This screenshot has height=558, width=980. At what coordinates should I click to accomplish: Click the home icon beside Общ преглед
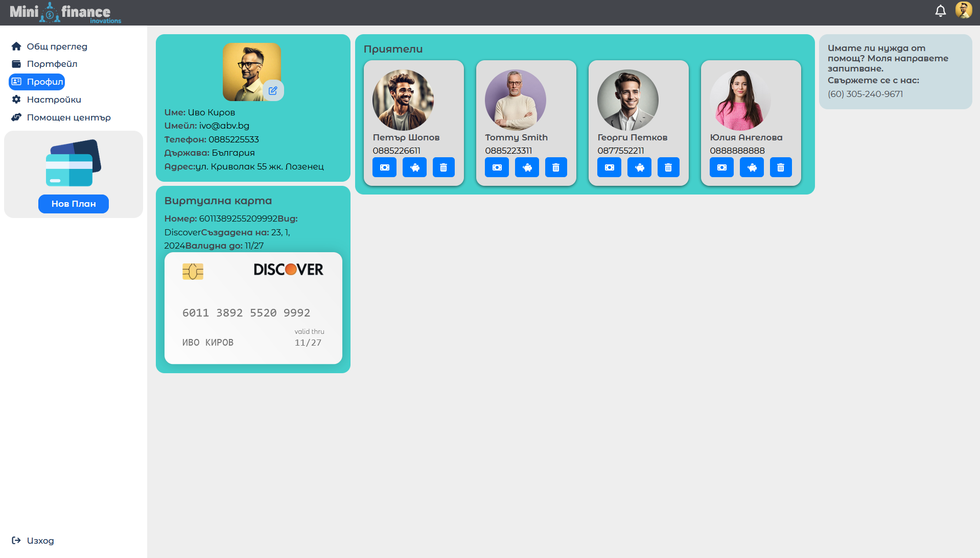point(16,46)
